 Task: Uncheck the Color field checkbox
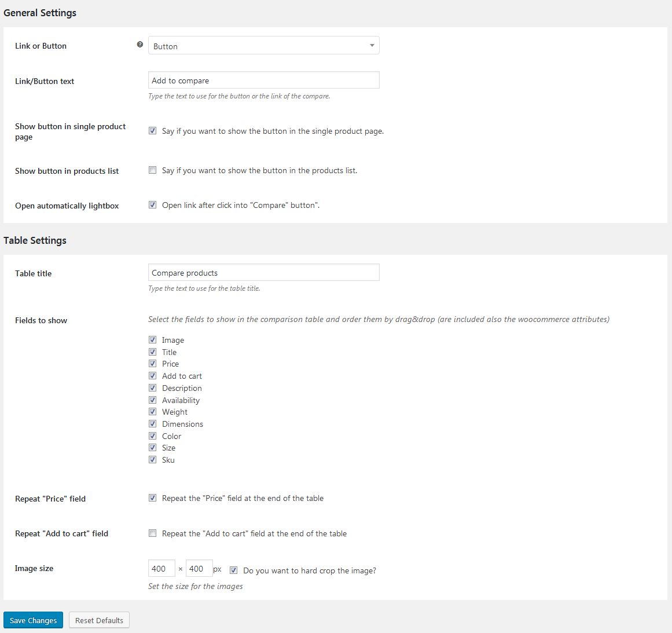153,436
